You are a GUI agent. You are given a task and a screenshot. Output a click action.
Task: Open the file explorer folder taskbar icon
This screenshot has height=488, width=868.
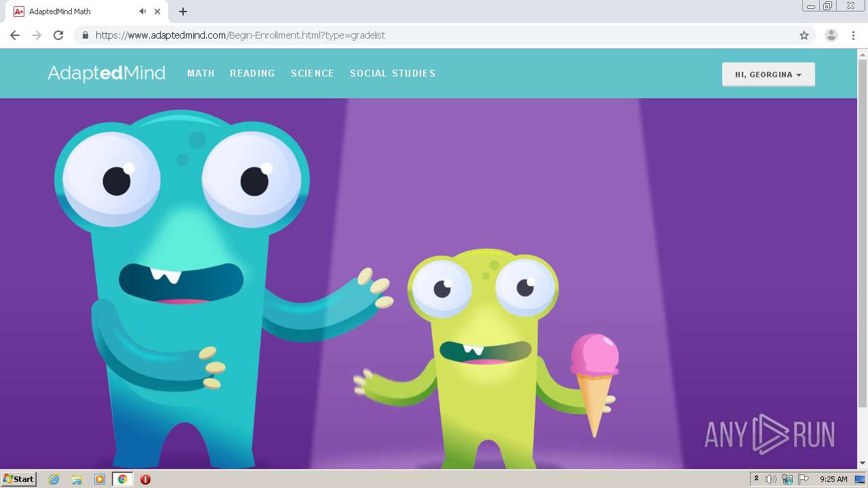(x=77, y=479)
